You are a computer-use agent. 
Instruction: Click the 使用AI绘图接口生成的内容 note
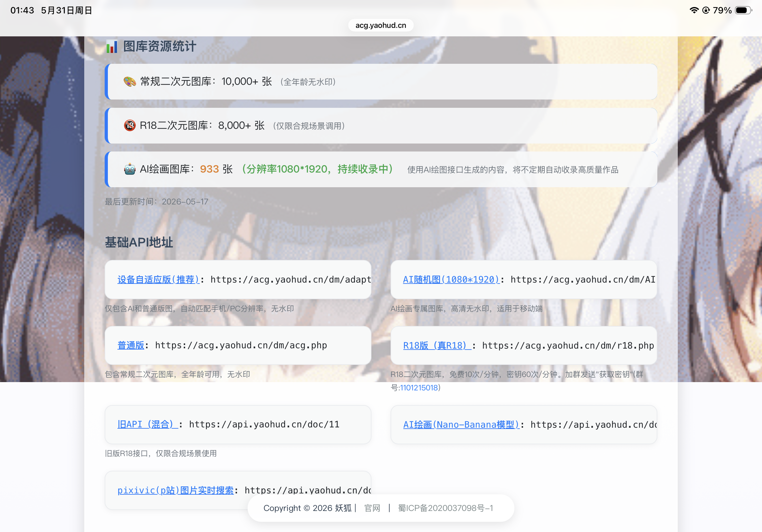point(513,170)
